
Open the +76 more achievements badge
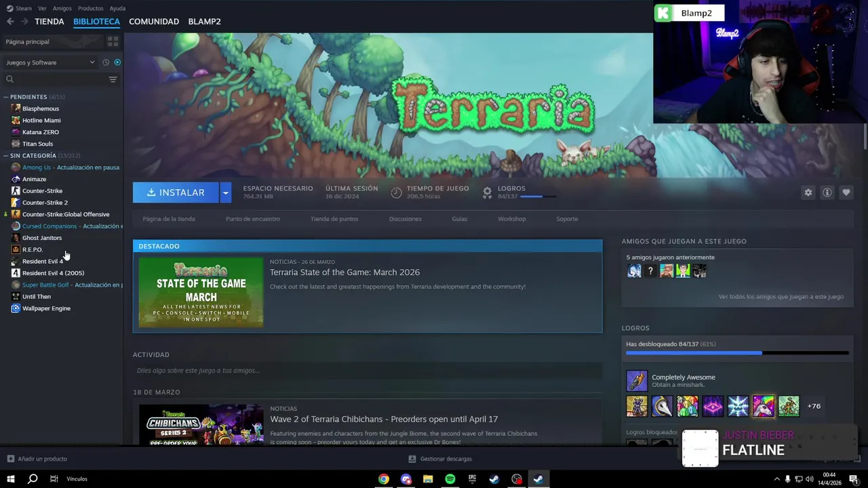pyautogui.click(x=814, y=406)
